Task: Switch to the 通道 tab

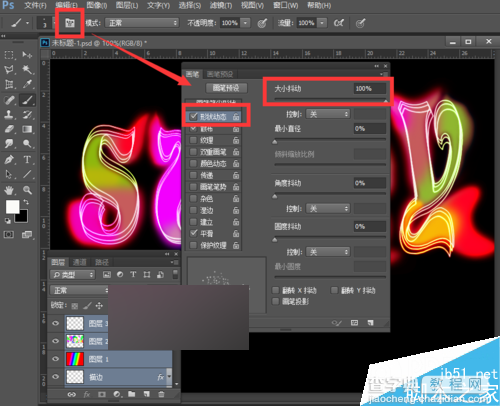Action: (x=79, y=262)
